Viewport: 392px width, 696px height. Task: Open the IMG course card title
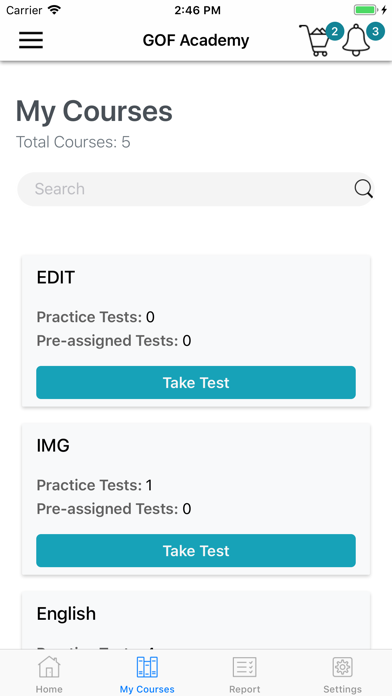[x=53, y=445]
